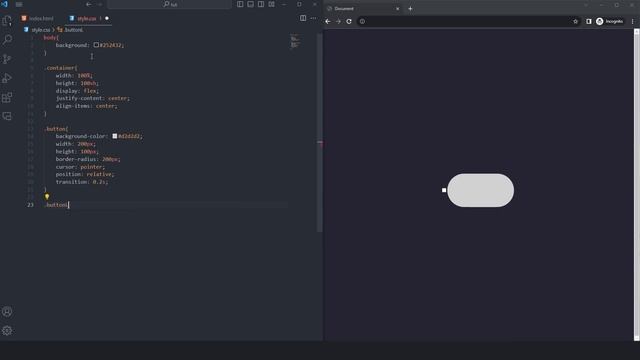
Task: Click the position: relative line
Action: [x=84, y=174]
